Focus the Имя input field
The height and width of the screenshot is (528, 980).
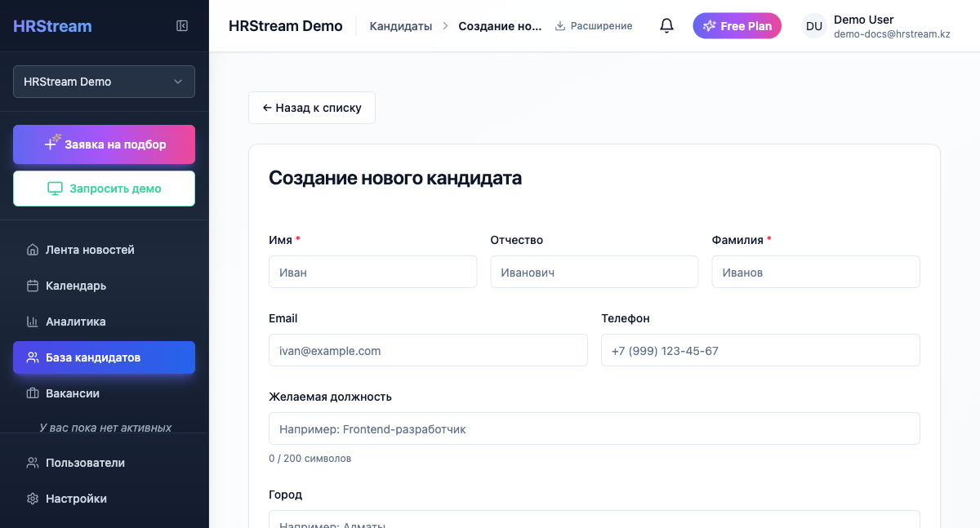[372, 272]
